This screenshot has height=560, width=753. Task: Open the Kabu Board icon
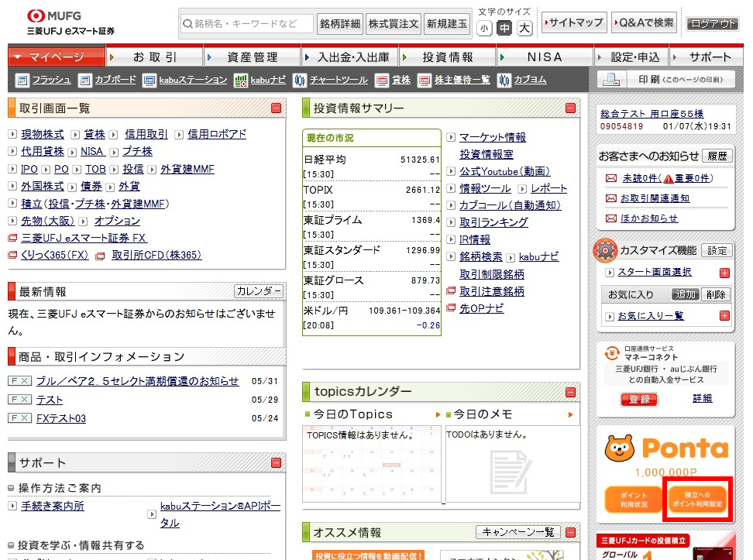pyautogui.click(x=84, y=80)
